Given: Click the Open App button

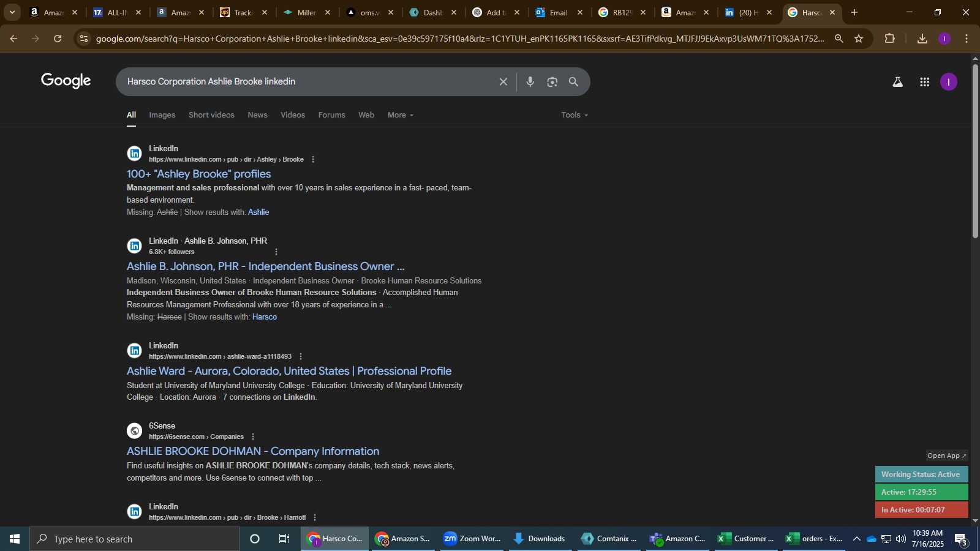Looking at the screenshot, I should 946,455.
